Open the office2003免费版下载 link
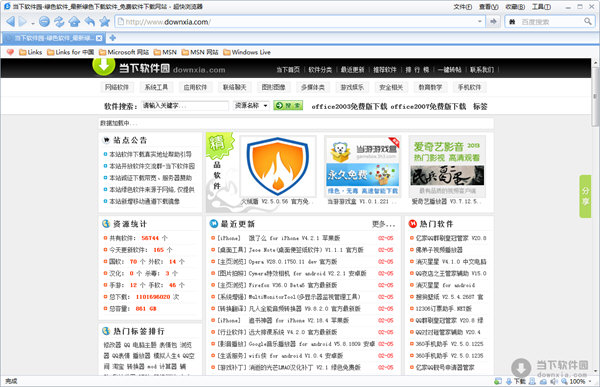This screenshot has height=387, width=600. pos(349,106)
